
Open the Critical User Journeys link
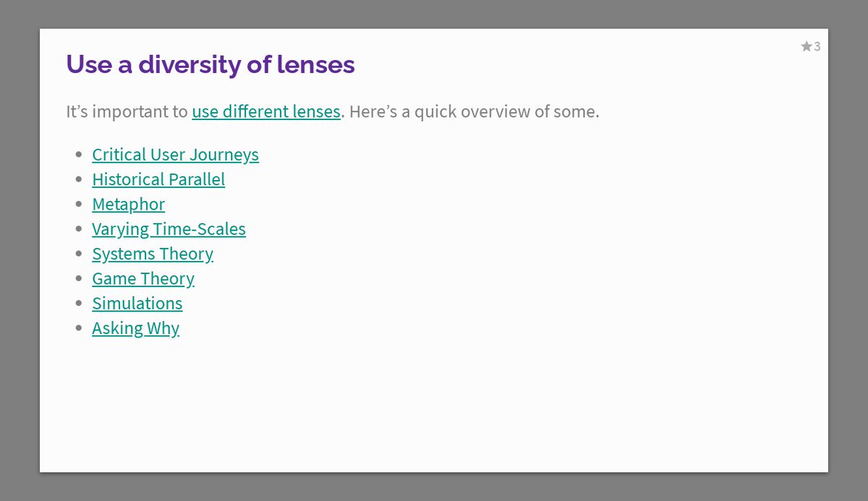pos(175,155)
